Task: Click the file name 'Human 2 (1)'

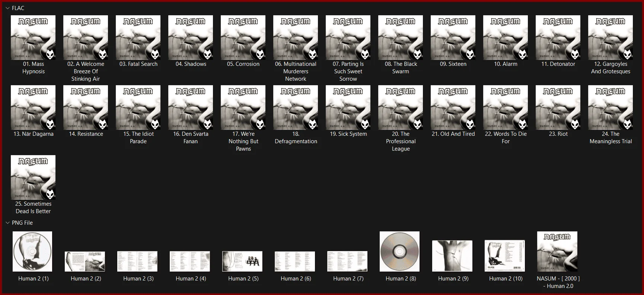Action: (34, 279)
